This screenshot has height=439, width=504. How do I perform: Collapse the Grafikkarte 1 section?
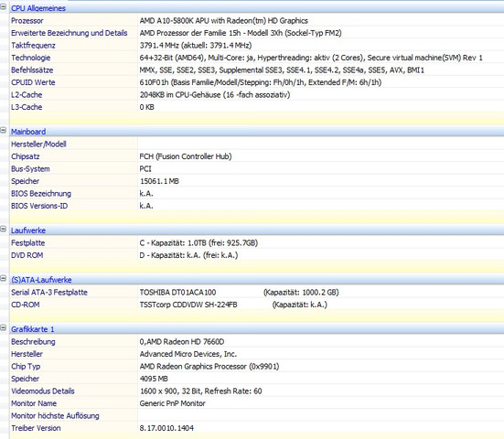point(4,327)
